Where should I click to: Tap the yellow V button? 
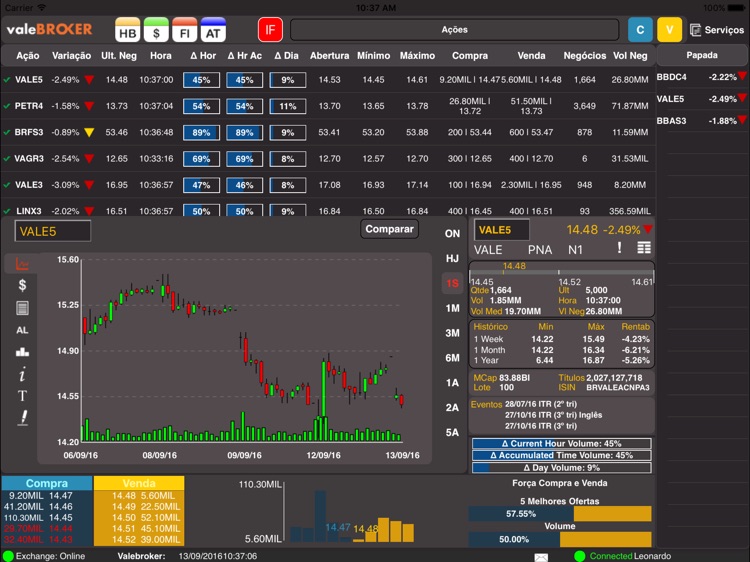(669, 30)
